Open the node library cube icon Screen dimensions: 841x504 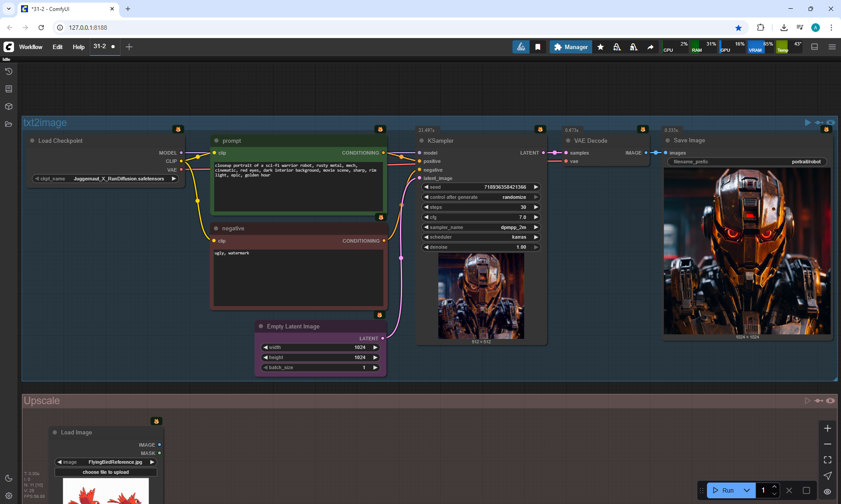pos(8,106)
